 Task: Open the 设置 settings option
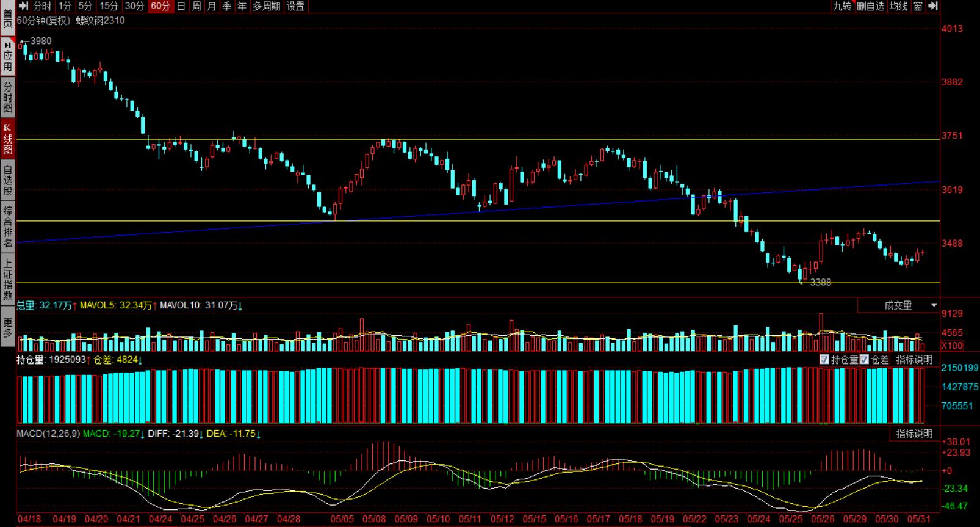295,6
